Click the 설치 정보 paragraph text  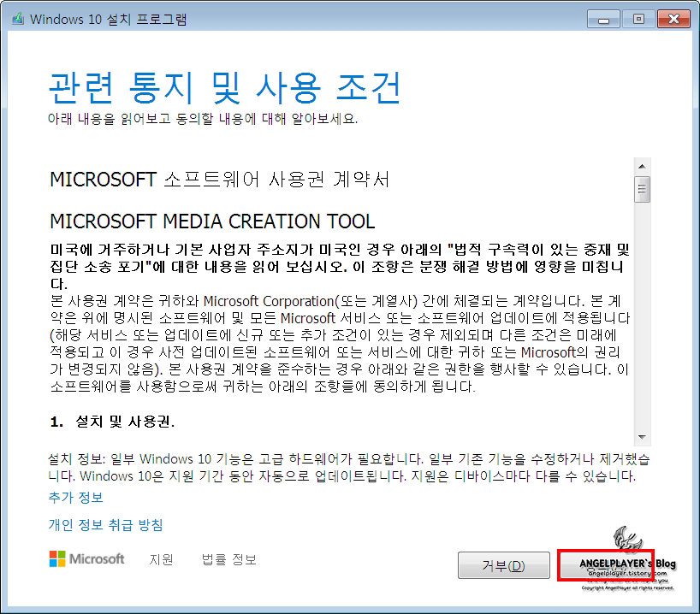coord(348,467)
